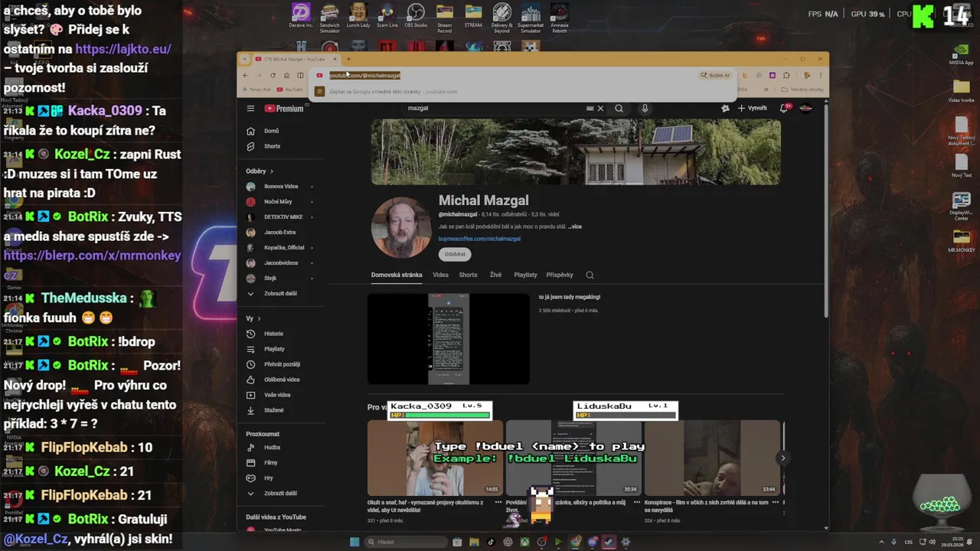The image size is (980, 551).
Task: Click the Odebírat subscribe button
Action: [455, 254]
